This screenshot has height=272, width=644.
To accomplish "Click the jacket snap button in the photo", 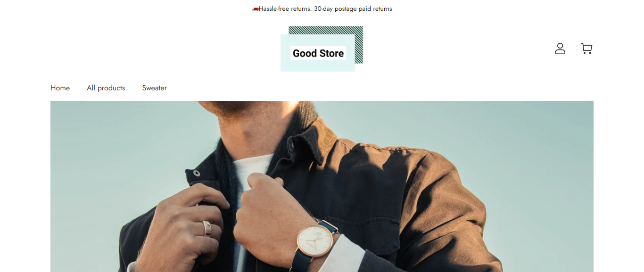I will pos(196,173).
